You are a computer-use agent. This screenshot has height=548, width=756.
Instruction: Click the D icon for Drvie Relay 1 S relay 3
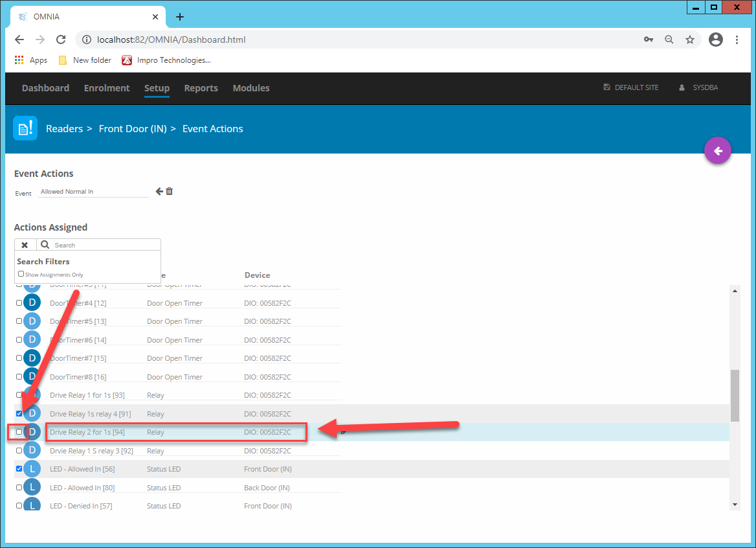coord(32,451)
